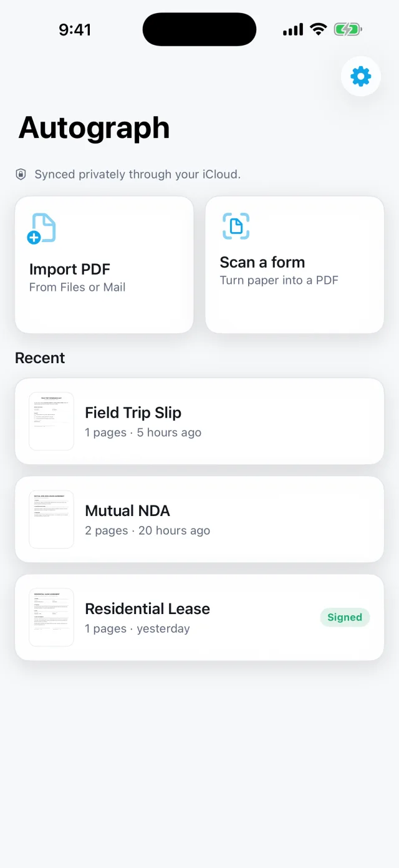
Task: Tap the Wi-Fi icon in status bar
Action: tap(319, 29)
